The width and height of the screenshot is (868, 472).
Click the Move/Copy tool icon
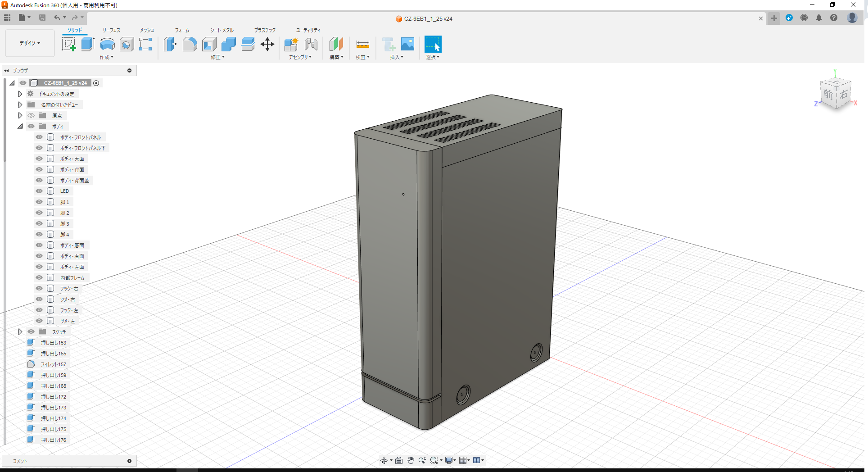267,44
